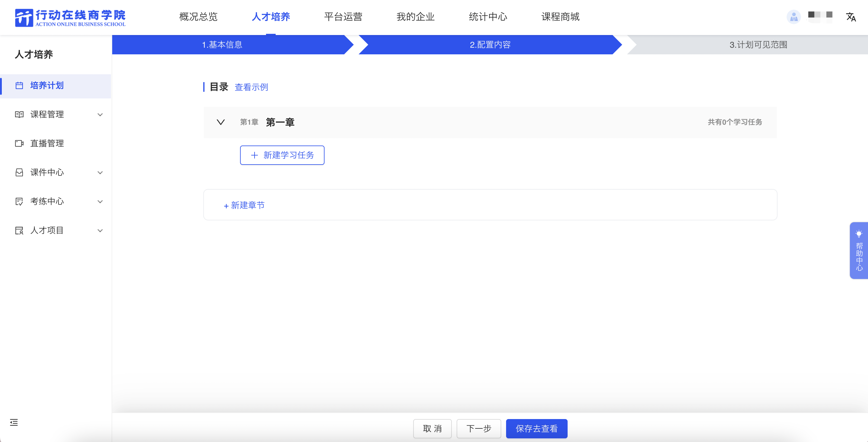Click the 第一章 chapter title
The height and width of the screenshot is (442, 868).
pyautogui.click(x=280, y=122)
